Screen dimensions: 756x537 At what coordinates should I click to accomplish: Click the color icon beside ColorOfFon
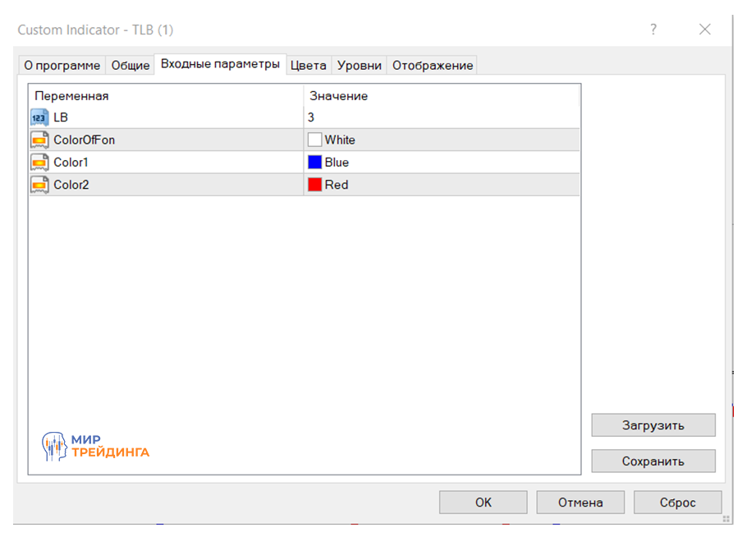(x=40, y=140)
